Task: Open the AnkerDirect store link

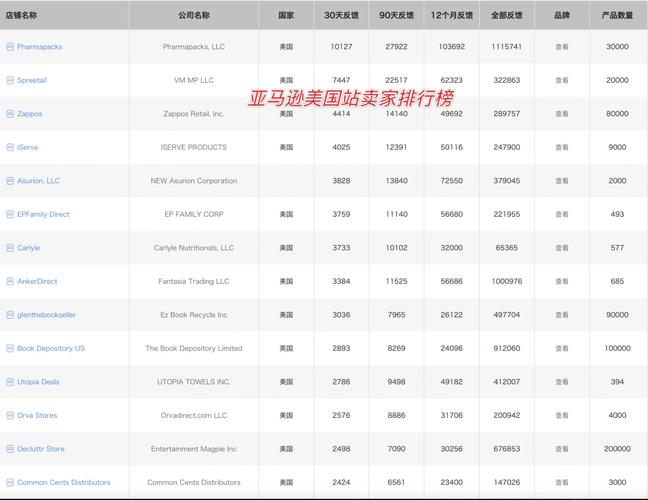Action: point(37,281)
